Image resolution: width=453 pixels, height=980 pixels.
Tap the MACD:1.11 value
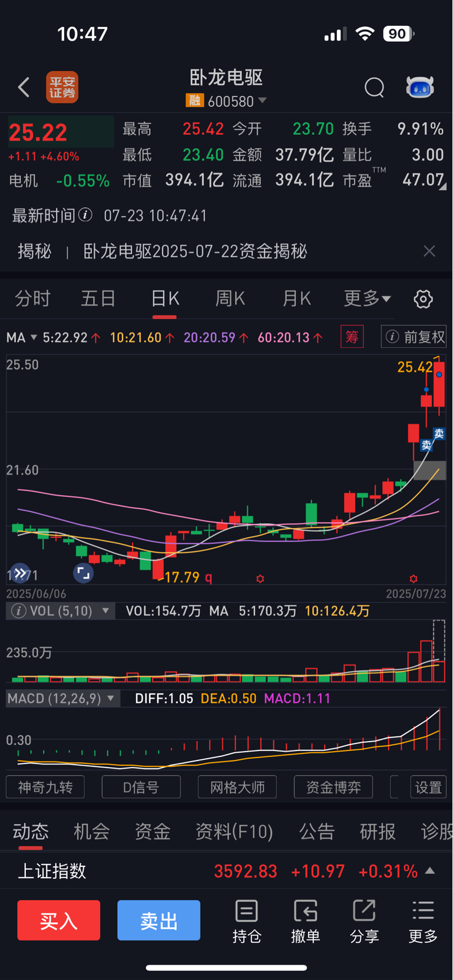coord(297,699)
